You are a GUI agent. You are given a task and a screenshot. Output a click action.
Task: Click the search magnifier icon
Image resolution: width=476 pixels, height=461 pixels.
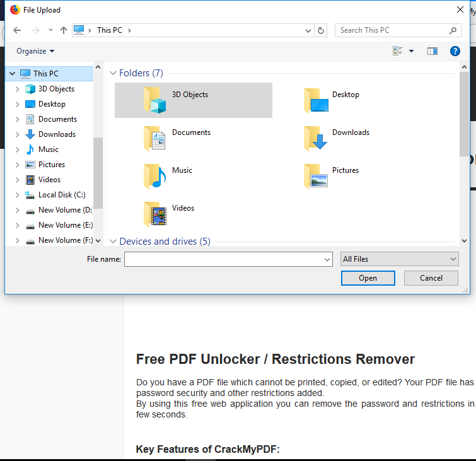click(453, 30)
